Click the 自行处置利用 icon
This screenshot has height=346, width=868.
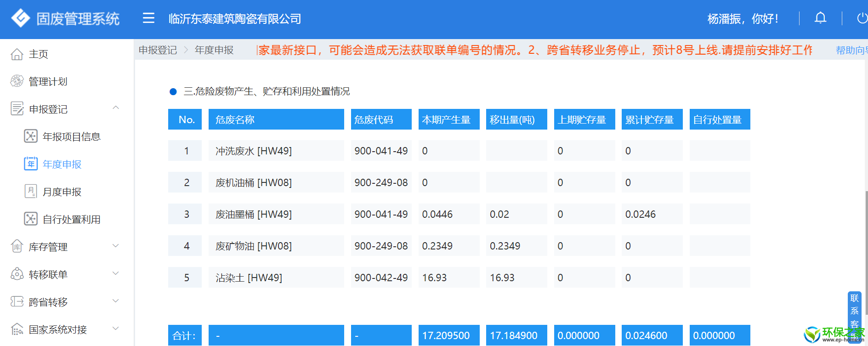coord(31,219)
